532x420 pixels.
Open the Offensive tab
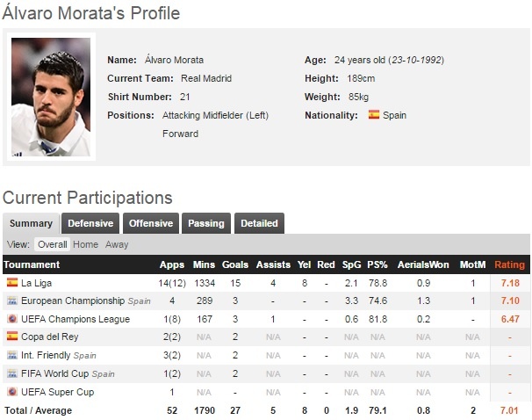151,223
